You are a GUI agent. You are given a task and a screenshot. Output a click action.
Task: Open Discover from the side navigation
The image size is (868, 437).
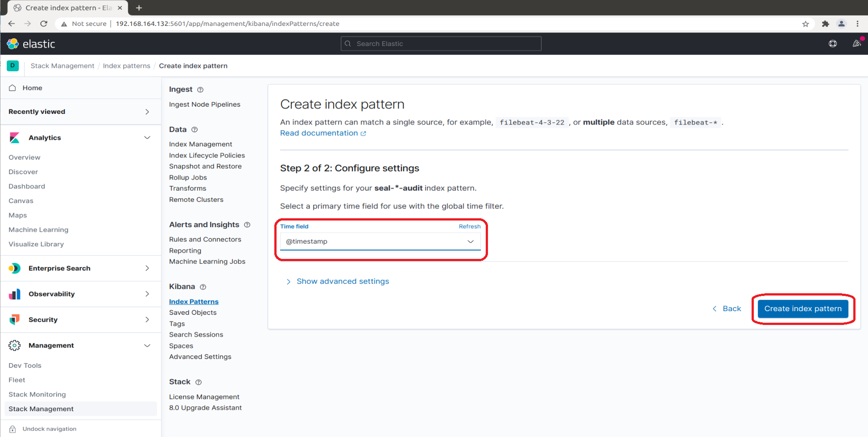point(23,172)
